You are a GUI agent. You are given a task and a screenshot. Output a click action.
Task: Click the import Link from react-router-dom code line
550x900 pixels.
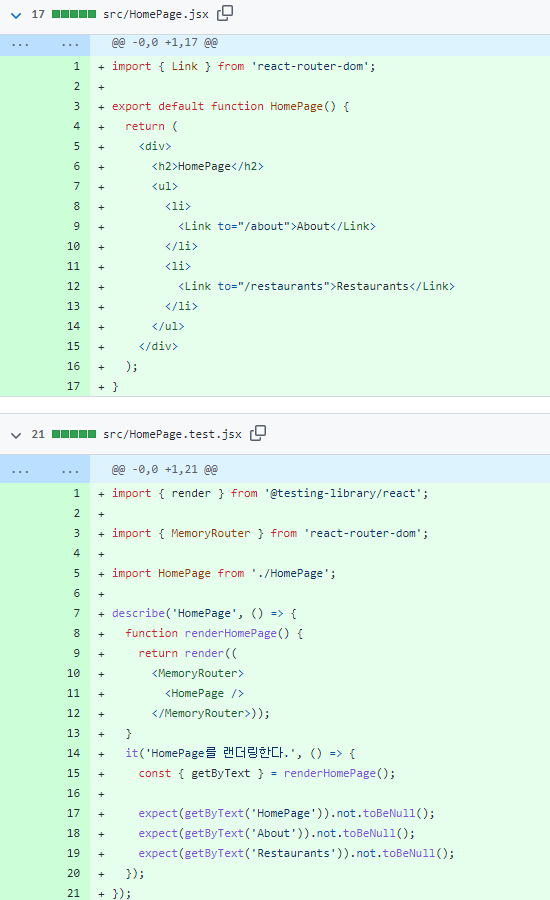tap(243, 67)
